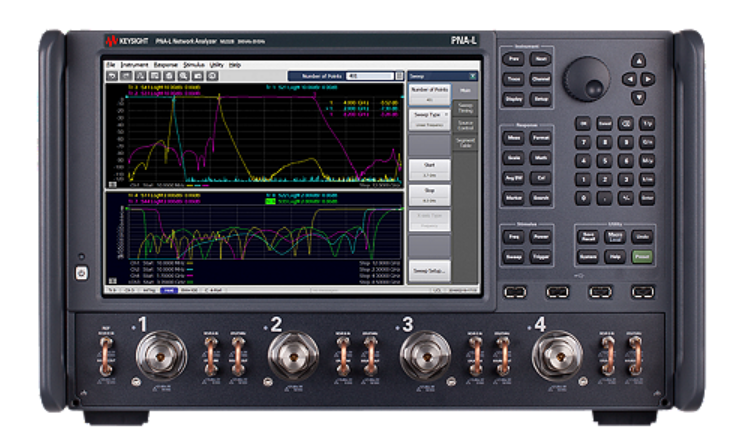The image size is (729, 438).
Task: Tap the Cal hardkey
Action: point(540,178)
